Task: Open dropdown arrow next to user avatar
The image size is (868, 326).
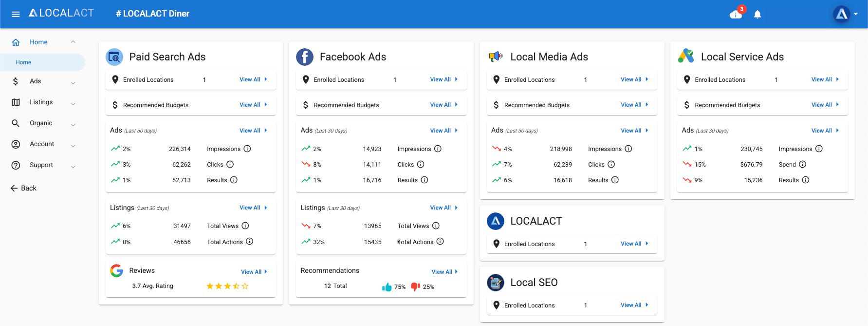Action: 856,14
